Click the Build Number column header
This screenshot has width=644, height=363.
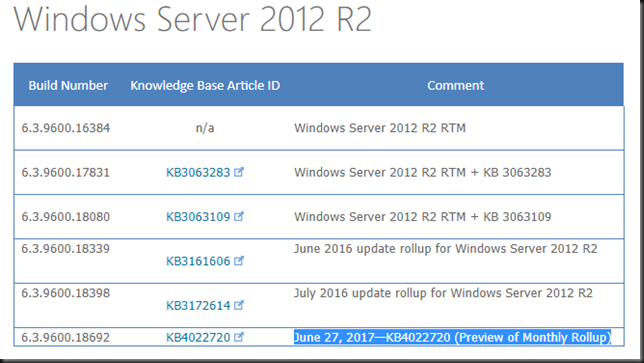click(68, 85)
